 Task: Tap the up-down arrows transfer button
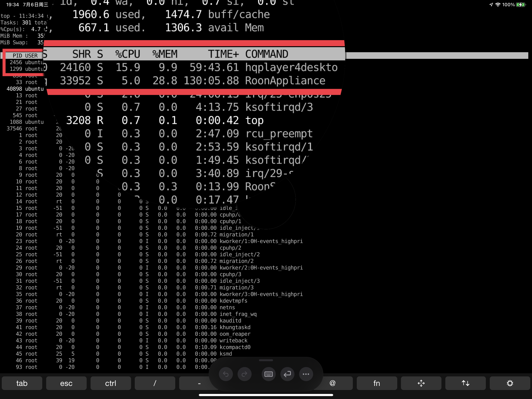[465, 383]
